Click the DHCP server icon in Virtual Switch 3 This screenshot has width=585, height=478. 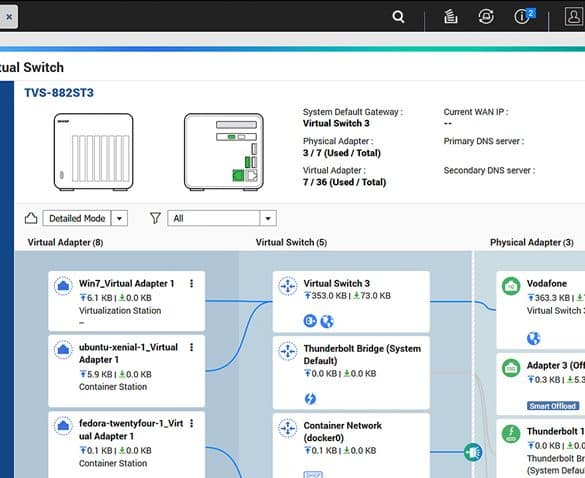310,321
